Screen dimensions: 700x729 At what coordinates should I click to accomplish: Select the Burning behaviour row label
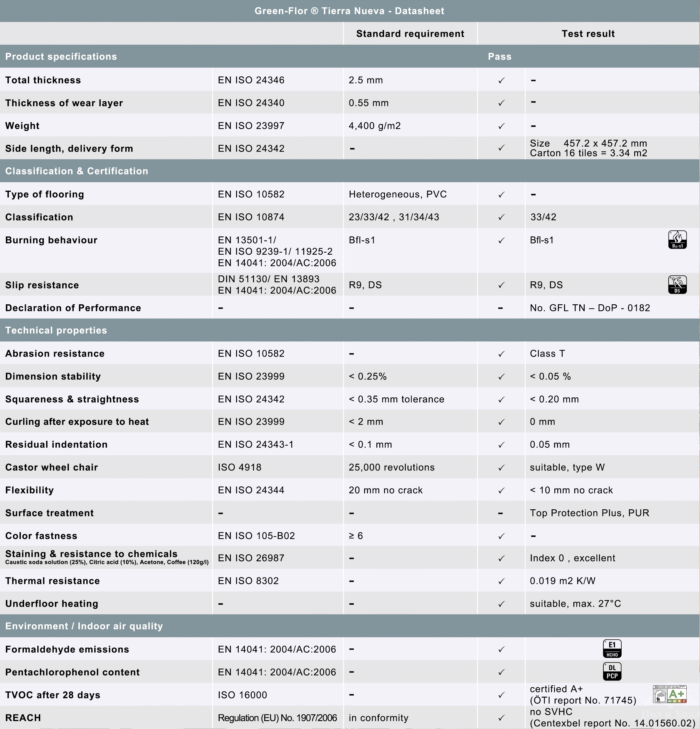tap(51, 240)
